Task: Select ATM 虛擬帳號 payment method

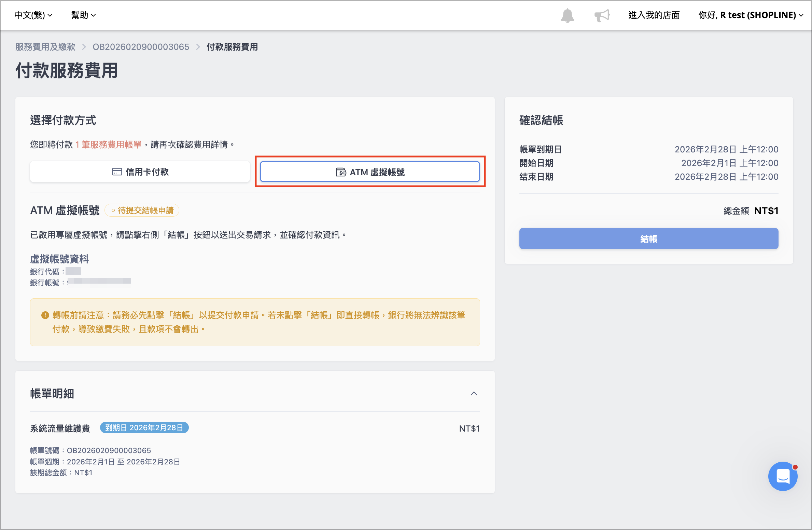Action: coord(370,172)
